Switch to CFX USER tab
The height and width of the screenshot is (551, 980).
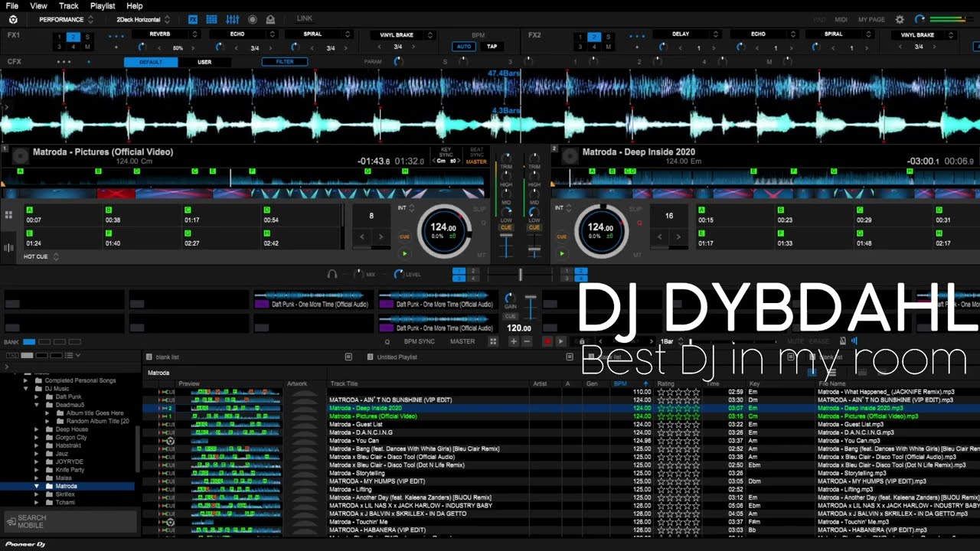(x=204, y=61)
